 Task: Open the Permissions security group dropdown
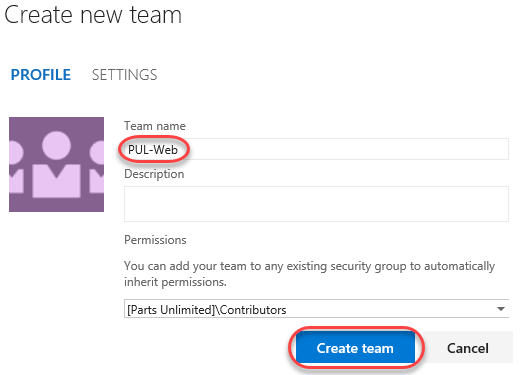click(316, 309)
